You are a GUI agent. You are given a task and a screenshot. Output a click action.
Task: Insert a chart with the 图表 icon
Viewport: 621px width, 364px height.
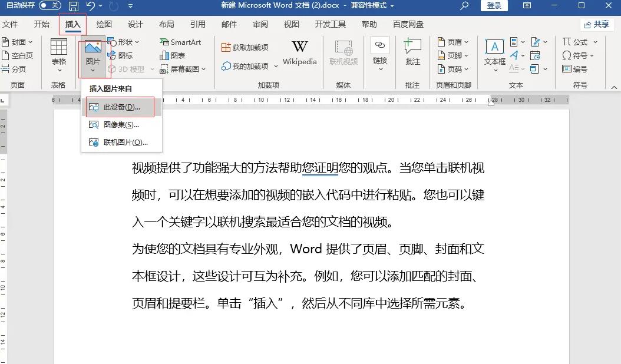(176, 55)
